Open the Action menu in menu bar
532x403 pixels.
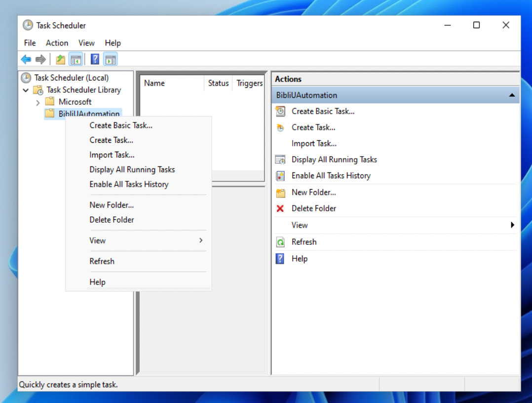pyautogui.click(x=57, y=43)
